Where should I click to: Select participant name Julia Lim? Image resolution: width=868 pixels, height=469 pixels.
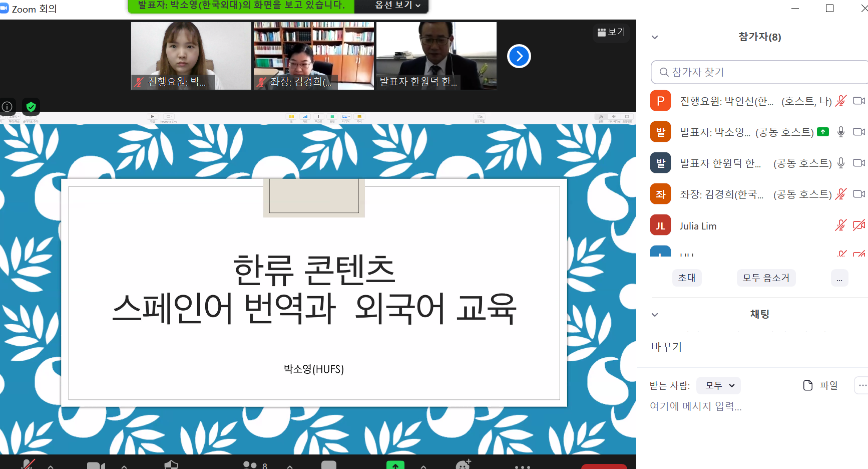698,226
